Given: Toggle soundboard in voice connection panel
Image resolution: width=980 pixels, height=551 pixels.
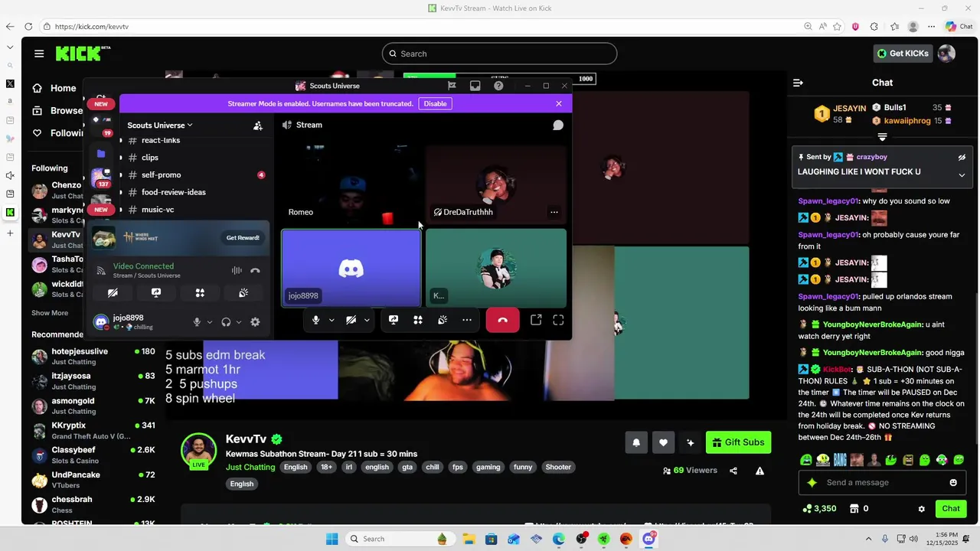Looking at the screenshot, I should pos(243,292).
